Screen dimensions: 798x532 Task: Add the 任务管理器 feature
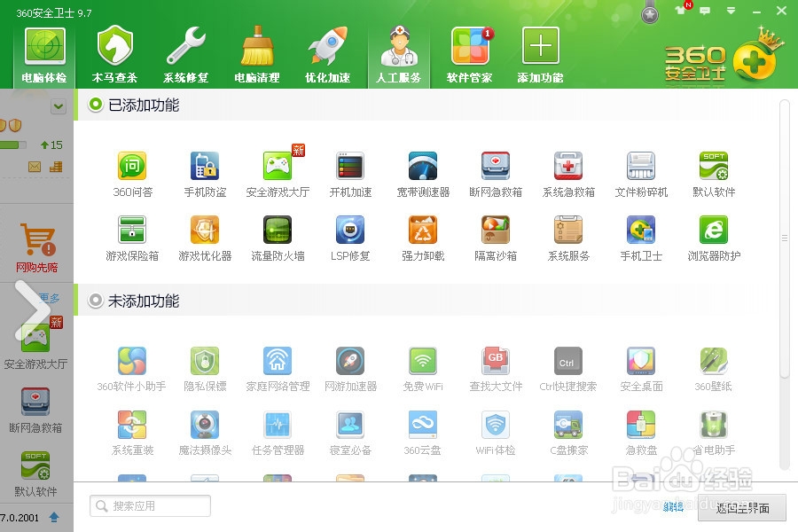tap(278, 433)
